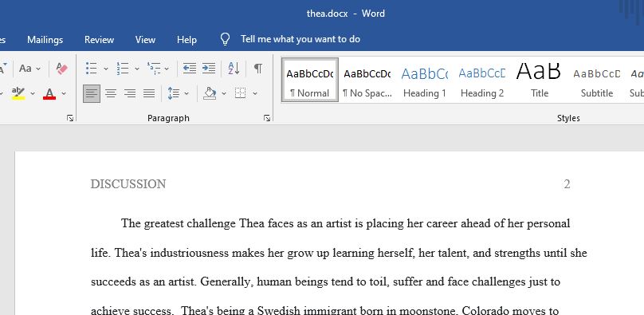This screenshot has height=315, width=644.
Task: Open Font settings dialog launcher
Action: [70, 118]
